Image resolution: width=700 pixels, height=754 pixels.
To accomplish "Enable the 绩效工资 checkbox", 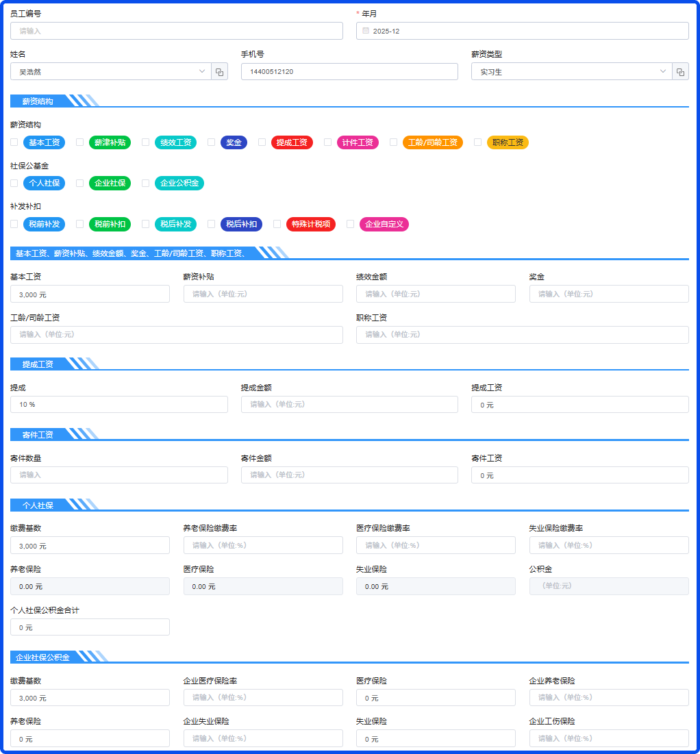I will pyautogui.click(x=145, y=142).
